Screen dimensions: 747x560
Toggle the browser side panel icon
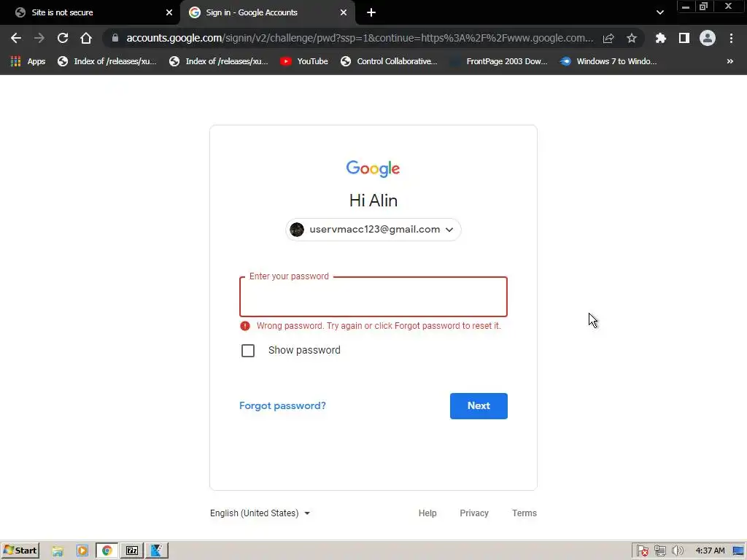coord(684,38)
